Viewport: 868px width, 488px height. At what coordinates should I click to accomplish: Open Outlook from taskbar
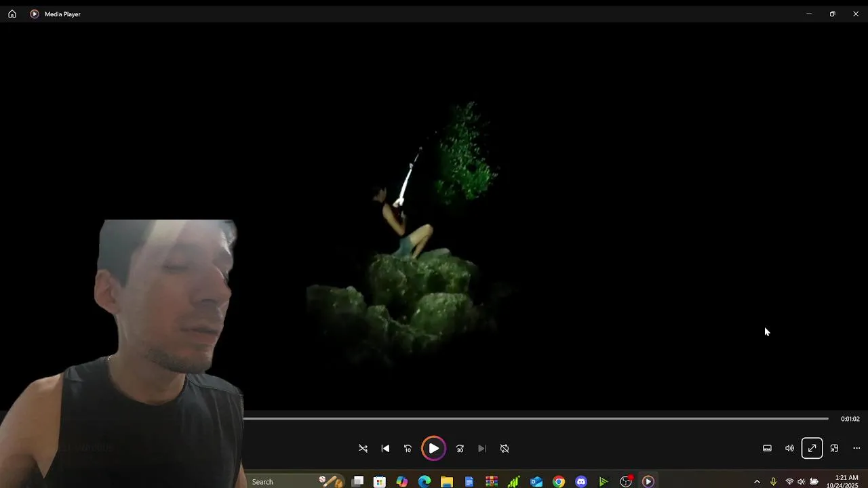[x=536, y=481]
